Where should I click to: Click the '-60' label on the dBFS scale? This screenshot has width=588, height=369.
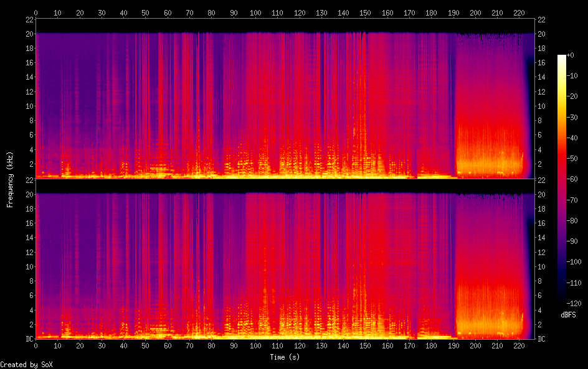pos(572,179)
